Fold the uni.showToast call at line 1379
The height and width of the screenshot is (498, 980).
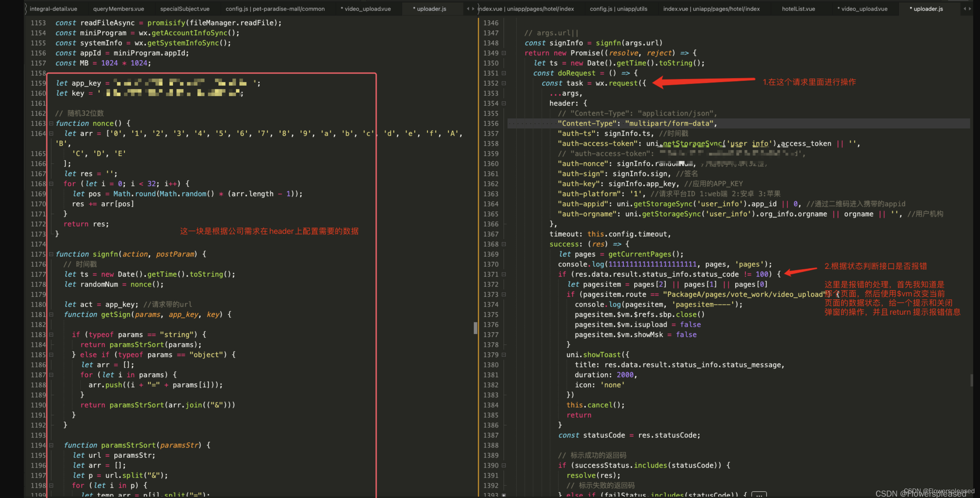pos(504,355)
